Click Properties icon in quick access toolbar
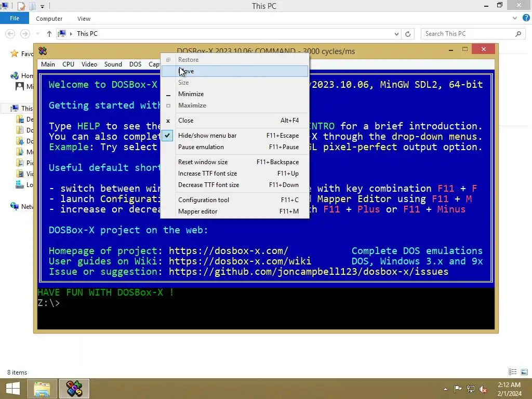The image size is (532, 399). (x=21, y=6)
